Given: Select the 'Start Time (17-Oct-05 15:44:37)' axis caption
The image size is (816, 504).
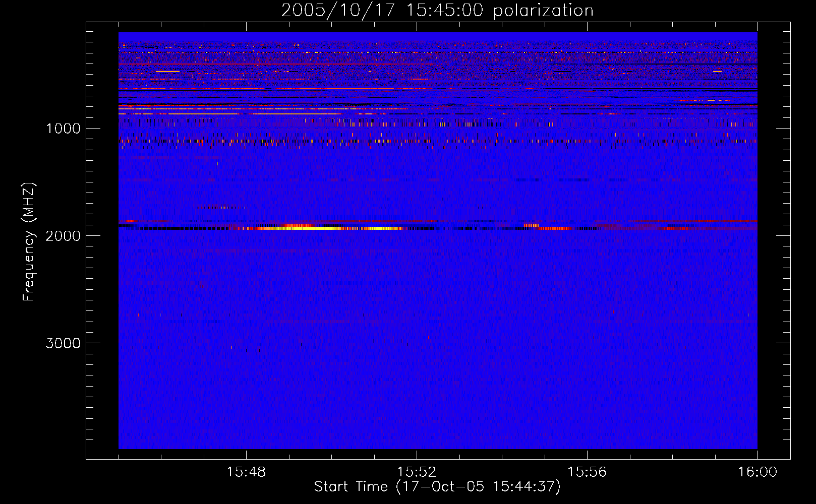Looking at the screenshot, I should tap(437, 487).
